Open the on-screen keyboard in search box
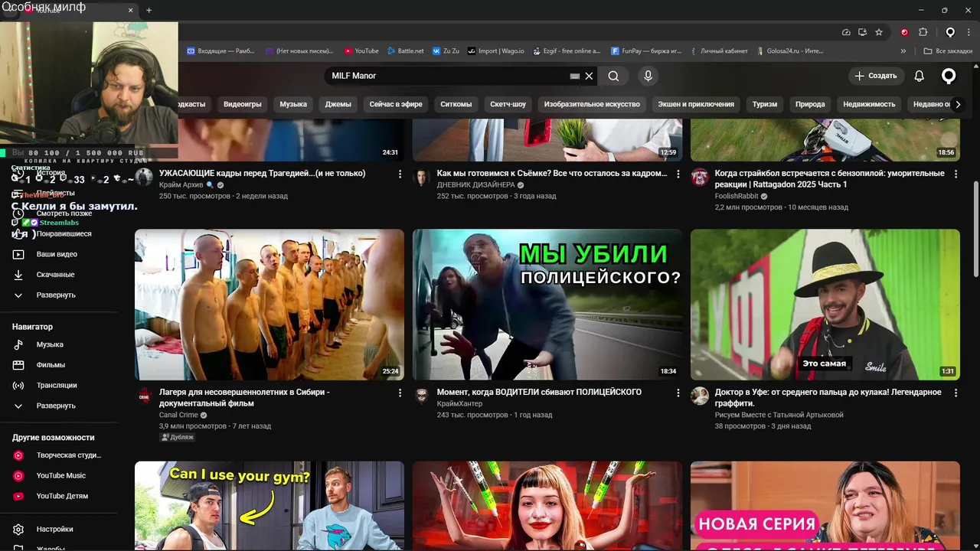Screen dimensions: 980x551 575,76
